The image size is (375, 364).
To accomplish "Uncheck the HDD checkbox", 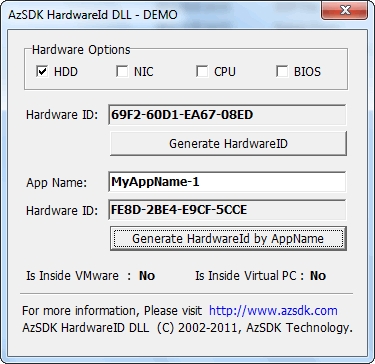I will click(x=42, y=72).
